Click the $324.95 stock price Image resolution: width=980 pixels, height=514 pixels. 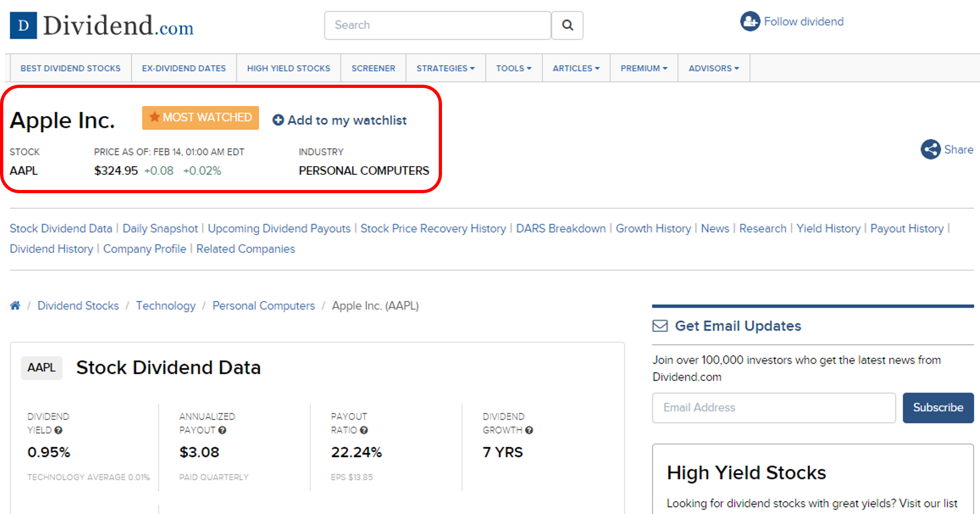click(116, 170)
